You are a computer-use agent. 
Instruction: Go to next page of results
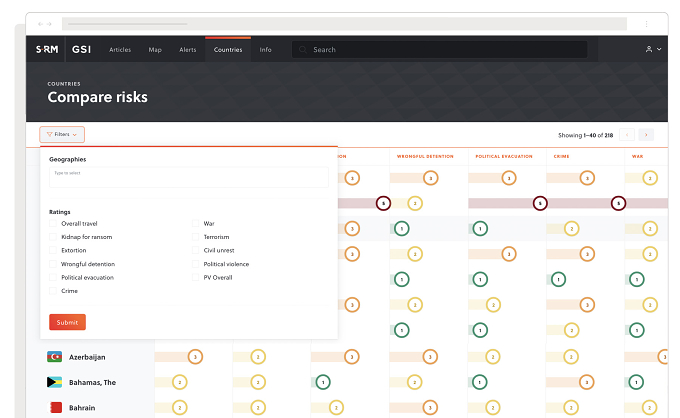(646, 135)
